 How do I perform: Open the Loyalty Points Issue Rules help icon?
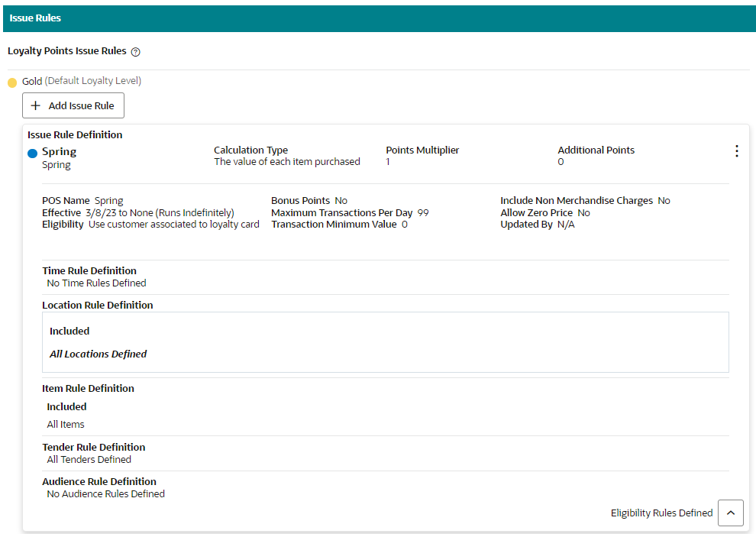(135, 52)
